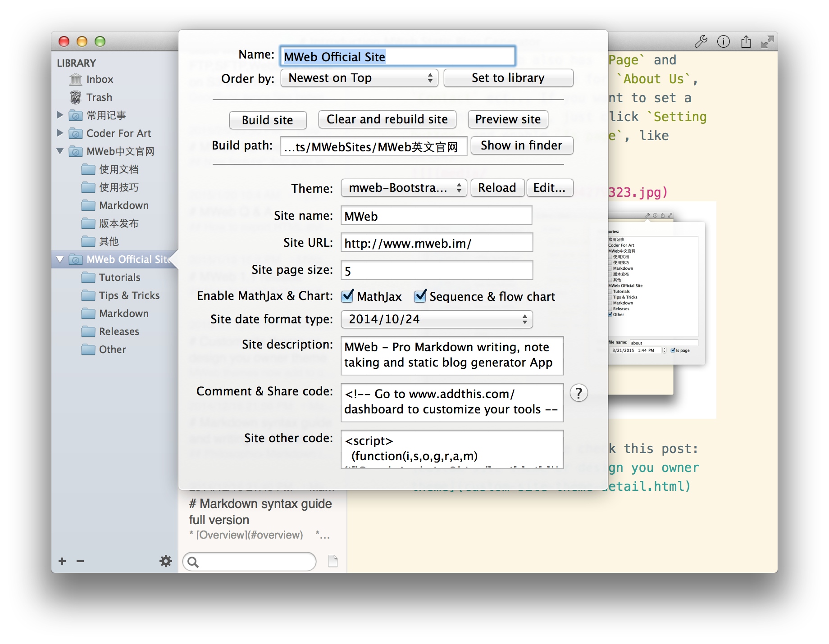Click the gear icon below the library
Screen dimensions: 829x644
(x=166, y=561)
